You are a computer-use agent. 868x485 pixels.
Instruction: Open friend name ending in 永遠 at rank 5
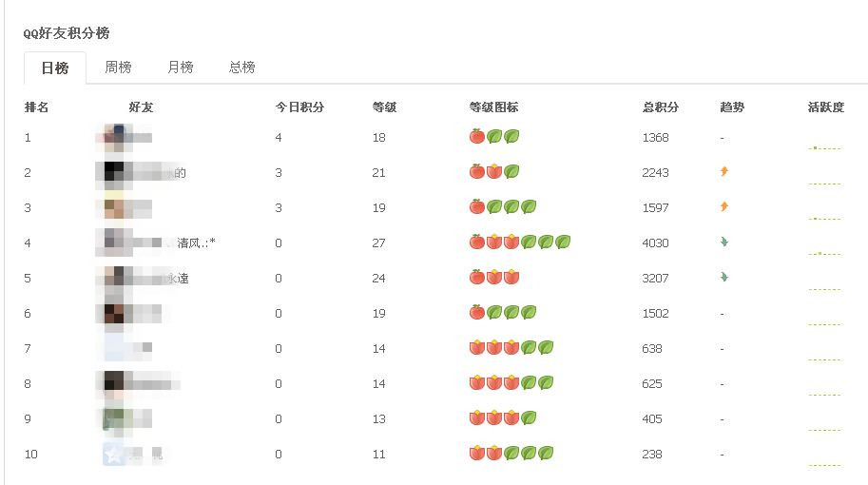pos(178,278)
